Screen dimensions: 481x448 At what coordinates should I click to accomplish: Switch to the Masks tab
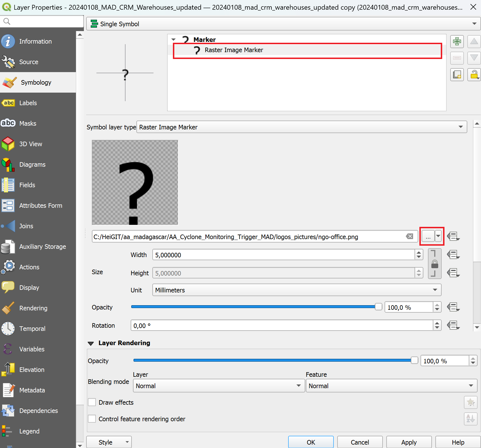point(38,123)
